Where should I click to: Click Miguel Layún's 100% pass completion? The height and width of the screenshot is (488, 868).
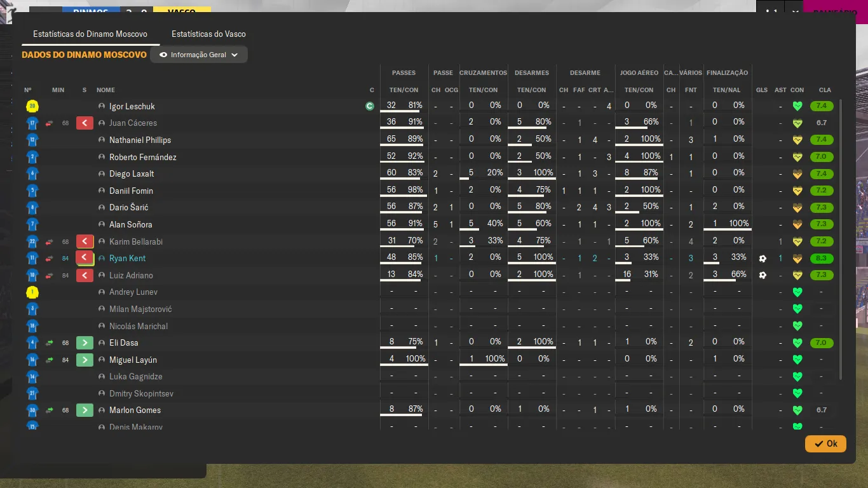415,359
